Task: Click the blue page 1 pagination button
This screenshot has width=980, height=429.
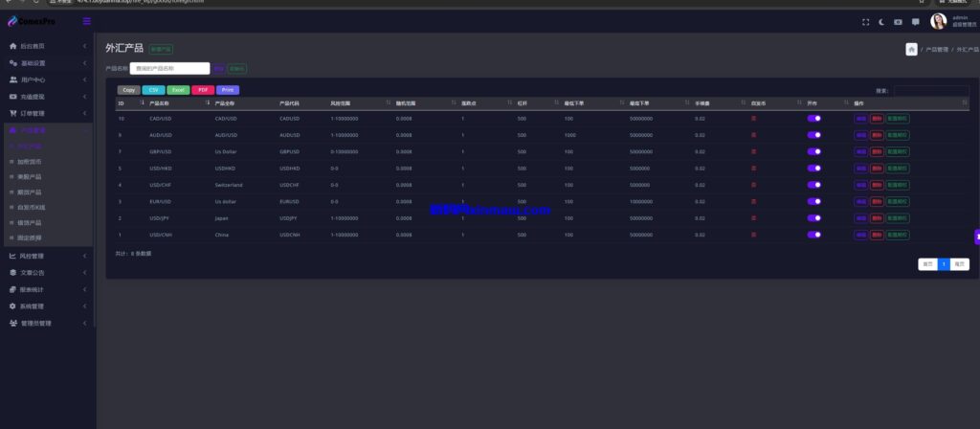Action: [944, 263]
